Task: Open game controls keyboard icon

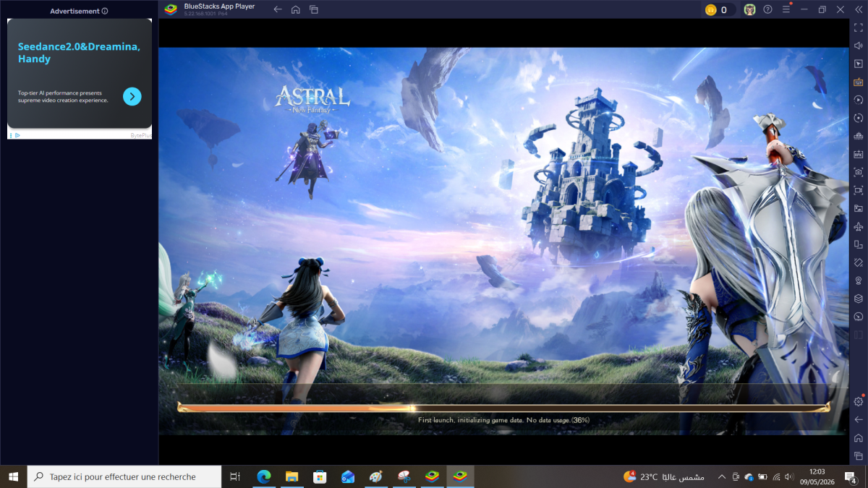Action: point(858,82)
